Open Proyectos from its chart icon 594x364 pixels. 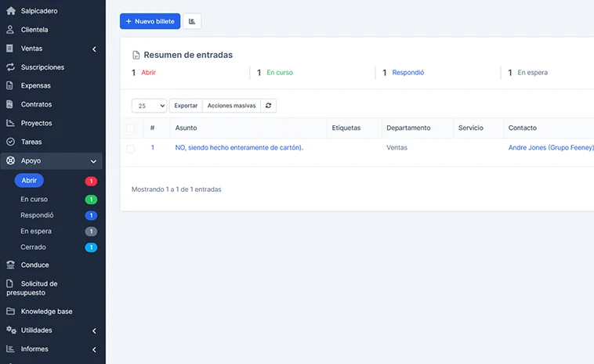[x=11, y=123]
